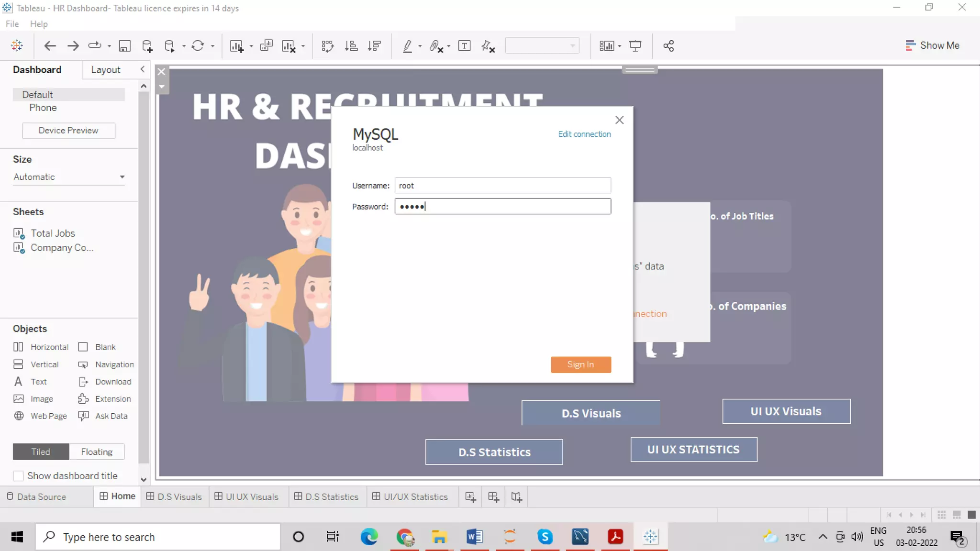The width and height of the screenshot is (980, 551).
Task: Click the Sort ascending icon
Action: click(351, 45)
